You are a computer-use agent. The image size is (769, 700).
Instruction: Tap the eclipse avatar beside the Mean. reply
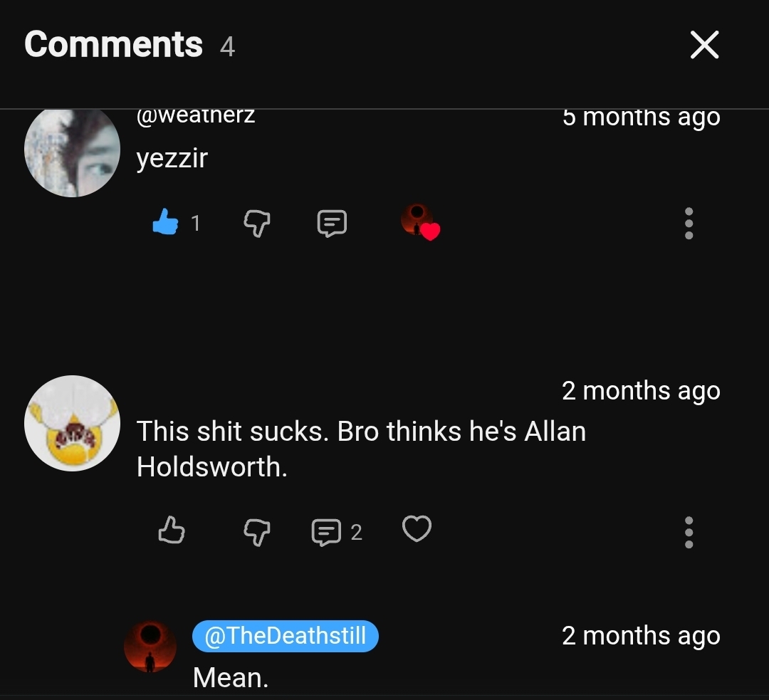click(x=150, y=646)
